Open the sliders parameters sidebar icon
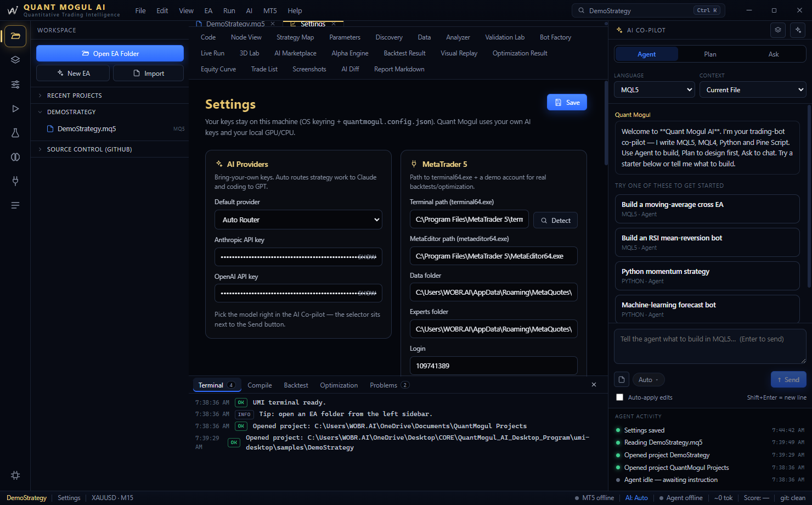 (x=15, y=85)
